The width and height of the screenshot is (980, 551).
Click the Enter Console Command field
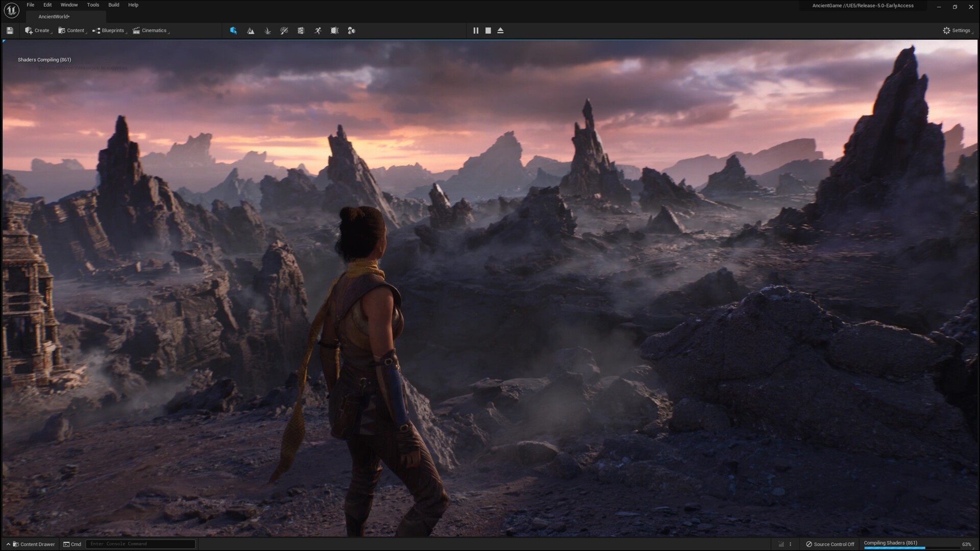[140, 544]
